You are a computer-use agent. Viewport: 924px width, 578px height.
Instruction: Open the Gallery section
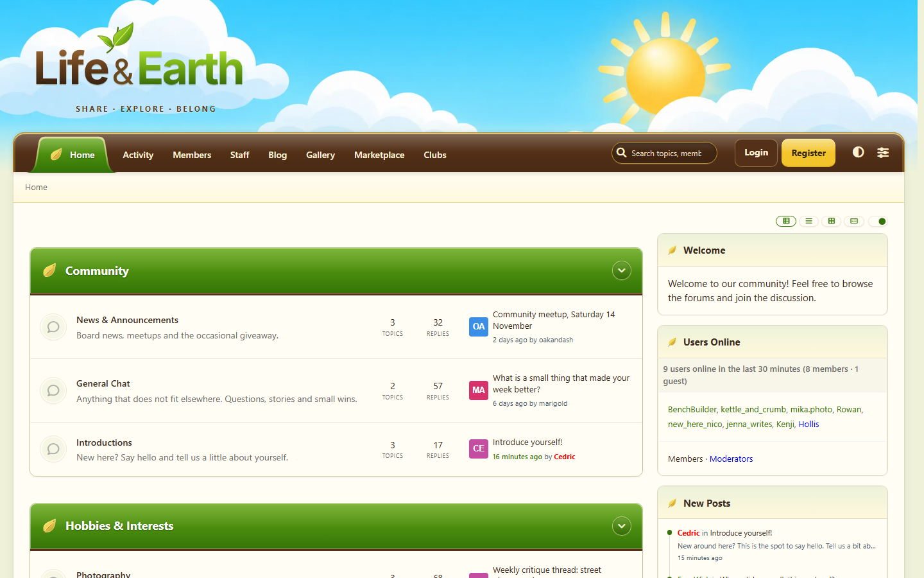coord(320,155)
